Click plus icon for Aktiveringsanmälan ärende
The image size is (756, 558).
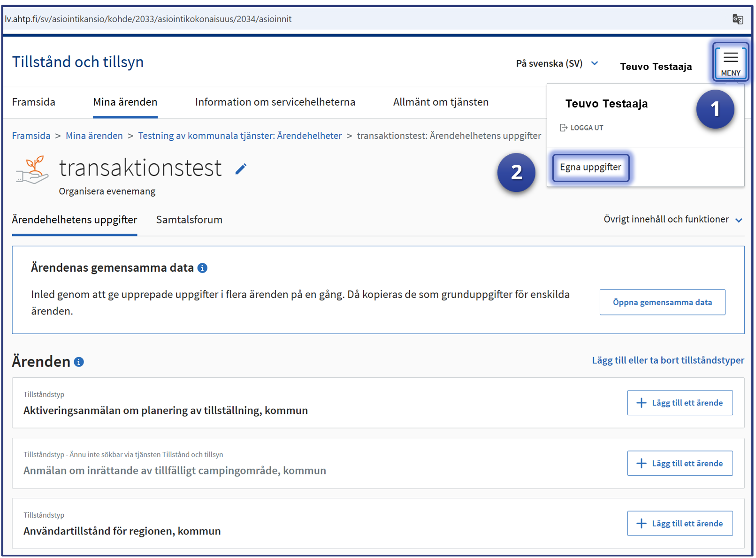(x=641, y=403)
